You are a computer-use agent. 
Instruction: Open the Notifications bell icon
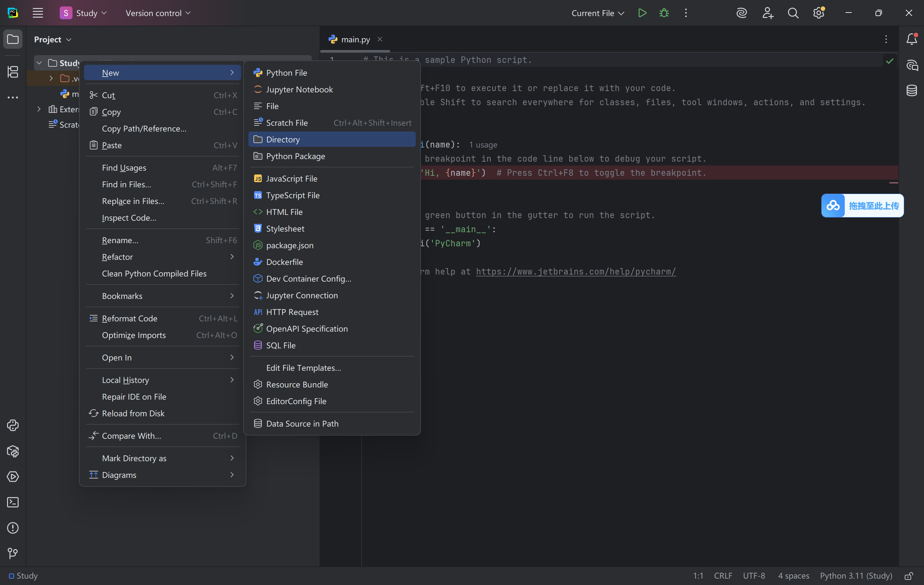(912, 39)
